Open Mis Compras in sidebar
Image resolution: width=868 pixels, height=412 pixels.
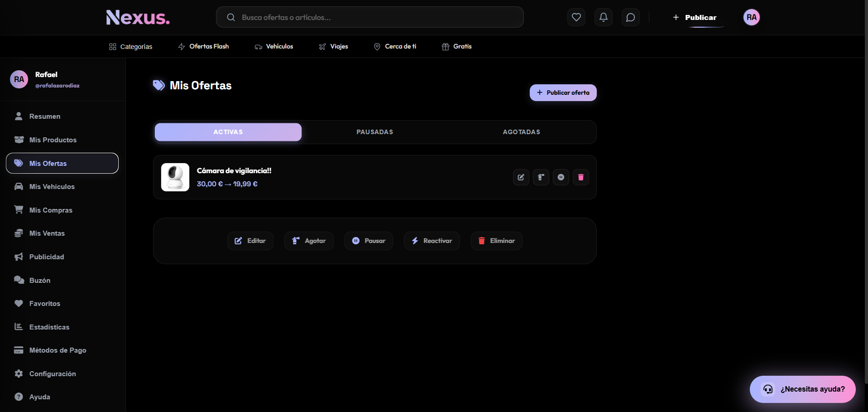point(62,210)
